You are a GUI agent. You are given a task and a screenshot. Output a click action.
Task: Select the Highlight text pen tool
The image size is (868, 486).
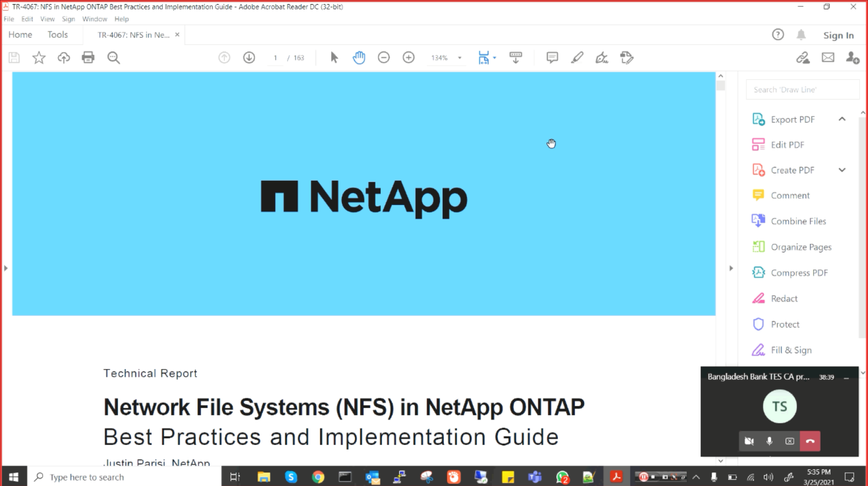(577, 57)
